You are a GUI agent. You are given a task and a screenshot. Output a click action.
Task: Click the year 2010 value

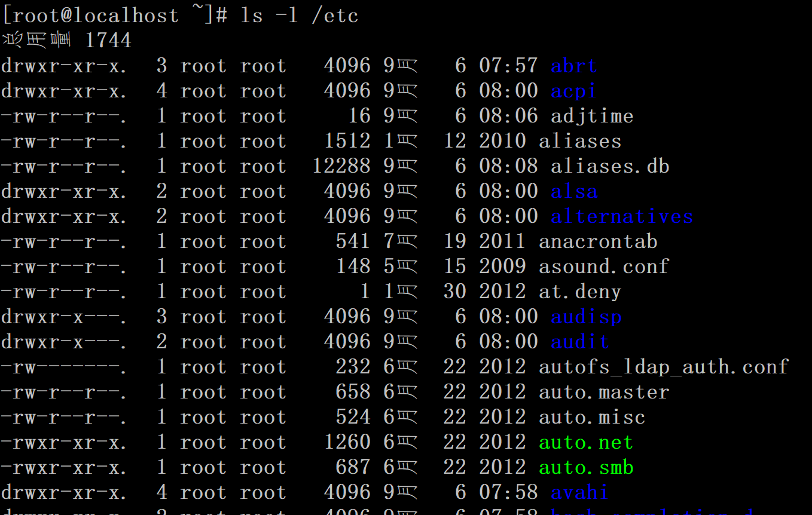(x=503, y=141)
